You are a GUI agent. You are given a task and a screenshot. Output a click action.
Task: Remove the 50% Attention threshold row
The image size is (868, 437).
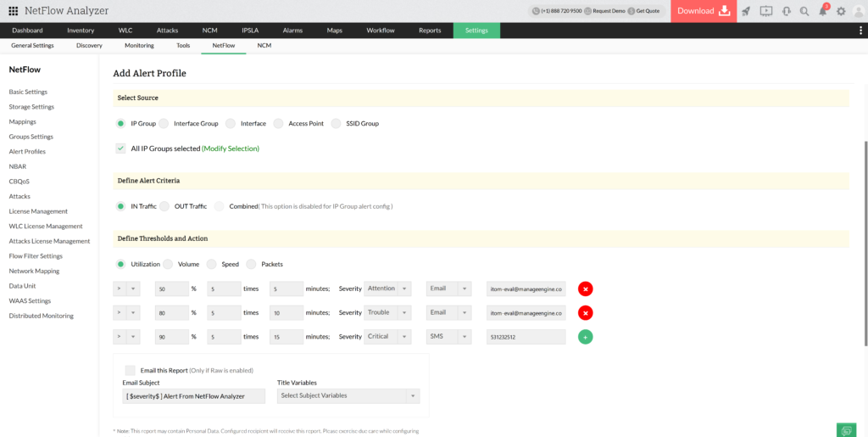(x=585, y=289)
